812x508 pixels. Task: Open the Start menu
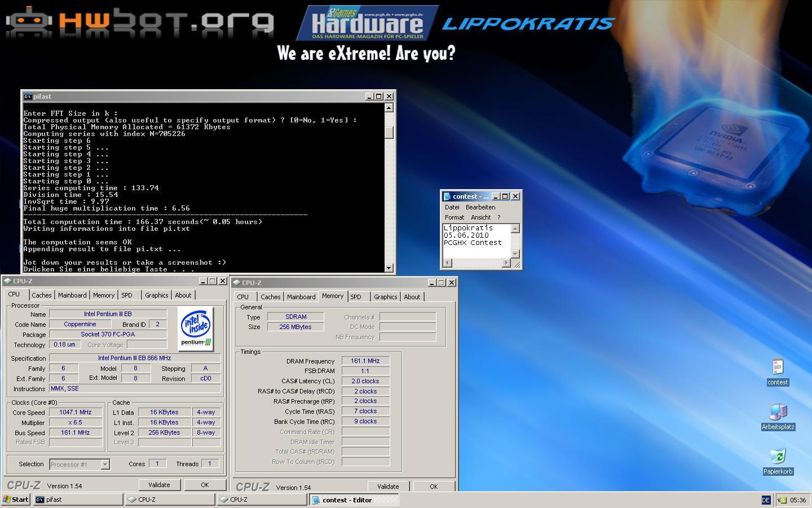[16, 500]
